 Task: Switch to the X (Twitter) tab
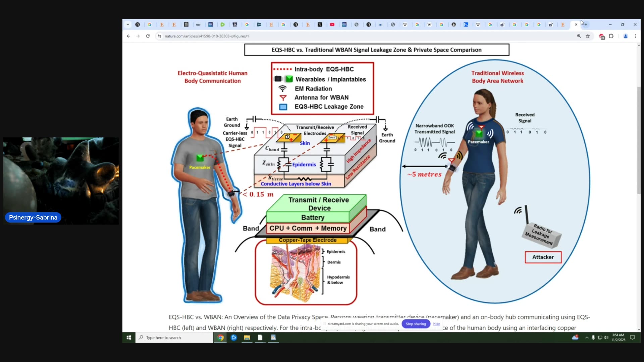(320, 24)
